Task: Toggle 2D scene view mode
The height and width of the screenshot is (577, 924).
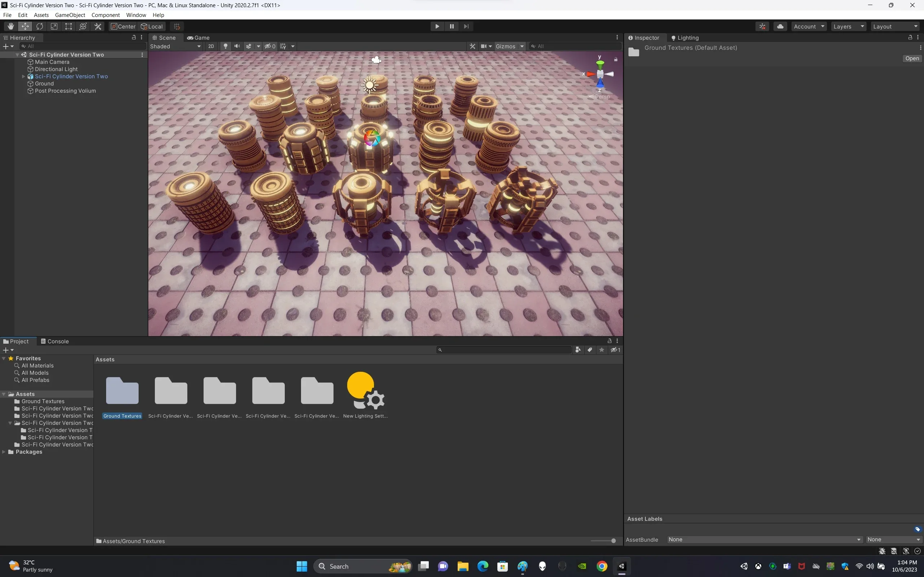Action: pyautogui.click(x=211, y=46)
